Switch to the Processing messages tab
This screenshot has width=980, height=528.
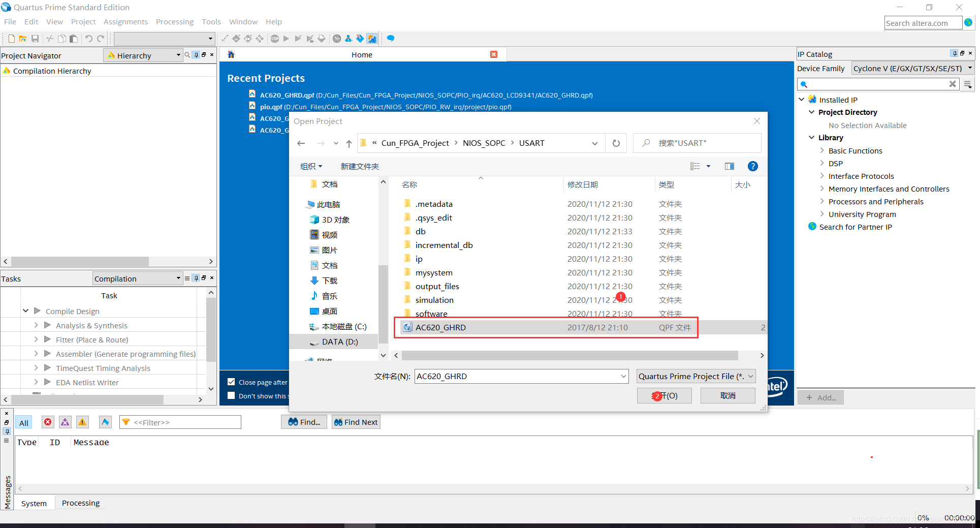81,503
